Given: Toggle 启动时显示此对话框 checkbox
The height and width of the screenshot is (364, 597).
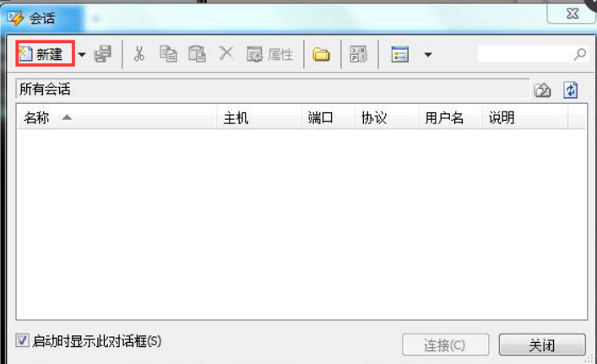Looking at the screenshot, I should [x=23, y=340].
